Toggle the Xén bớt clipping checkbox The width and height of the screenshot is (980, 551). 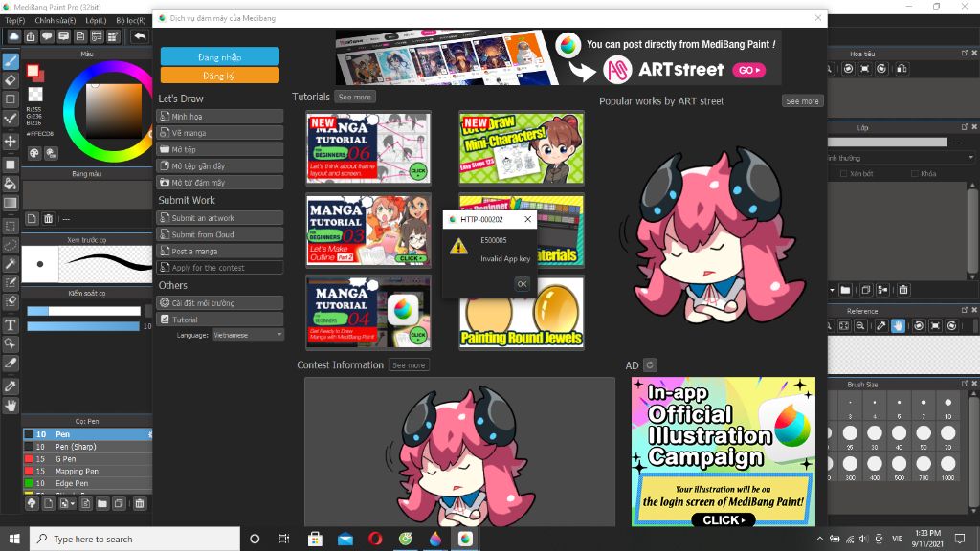pyautogui.click(x=844, y=174)
